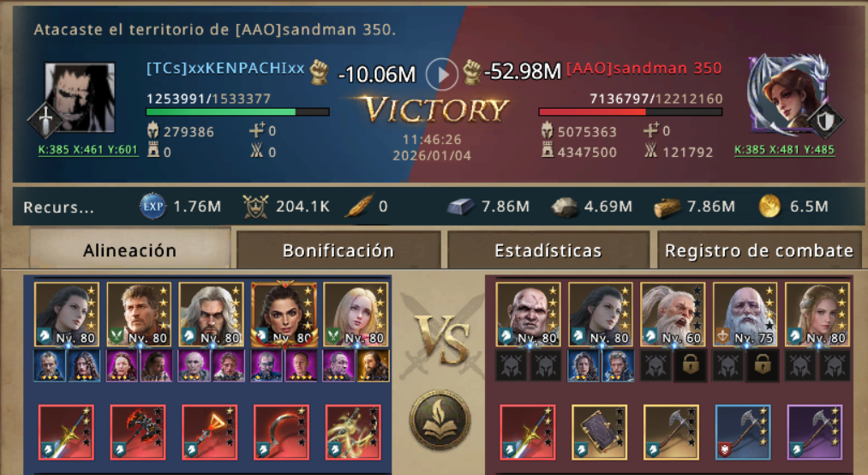Viewport: 868px width, 475px height.
Task: Inspect defender's blue-framed axe weapon
Action: point(743,432)
